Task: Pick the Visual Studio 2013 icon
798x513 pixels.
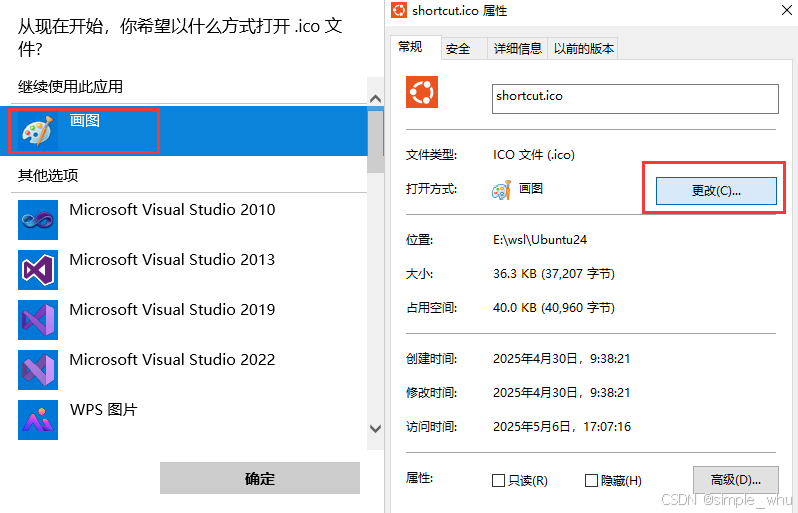Action: pos(38,270)
